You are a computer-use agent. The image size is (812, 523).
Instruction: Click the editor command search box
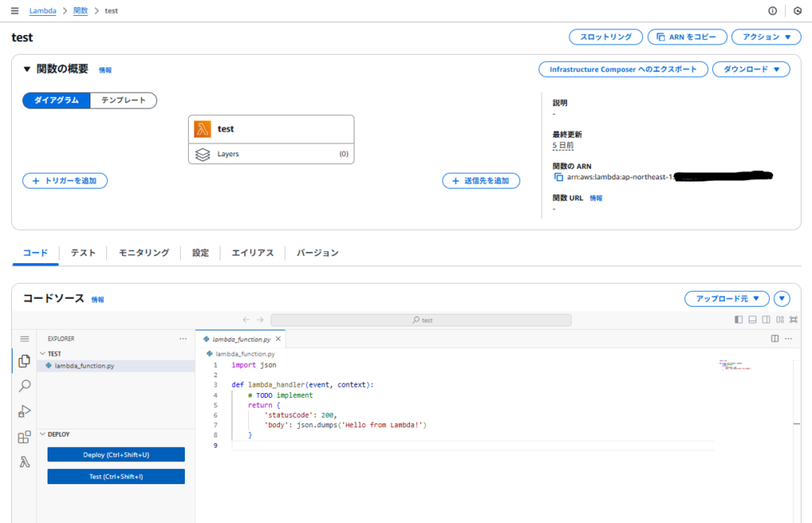[x=420, y=320]
